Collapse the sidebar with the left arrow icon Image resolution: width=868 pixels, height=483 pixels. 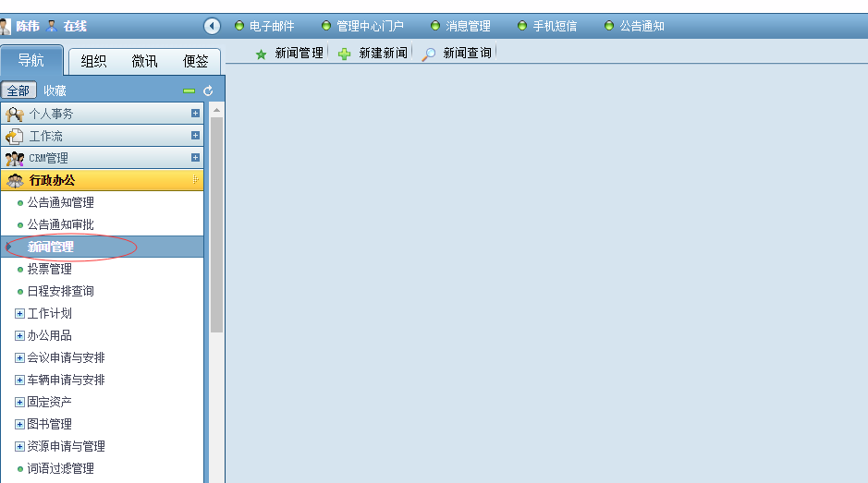[212, 26]
